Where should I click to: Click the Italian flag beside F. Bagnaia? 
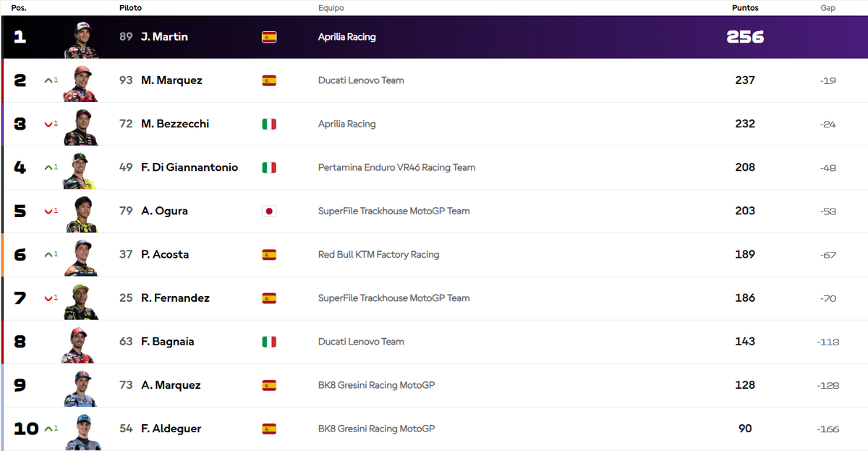pyautogui.click(x=268, y=342)
